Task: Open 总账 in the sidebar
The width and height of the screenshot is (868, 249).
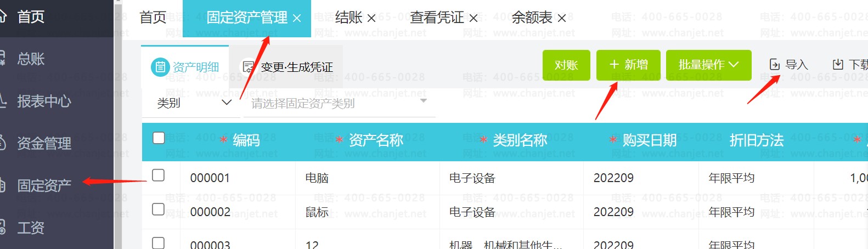Action: [x=31, y=59]
